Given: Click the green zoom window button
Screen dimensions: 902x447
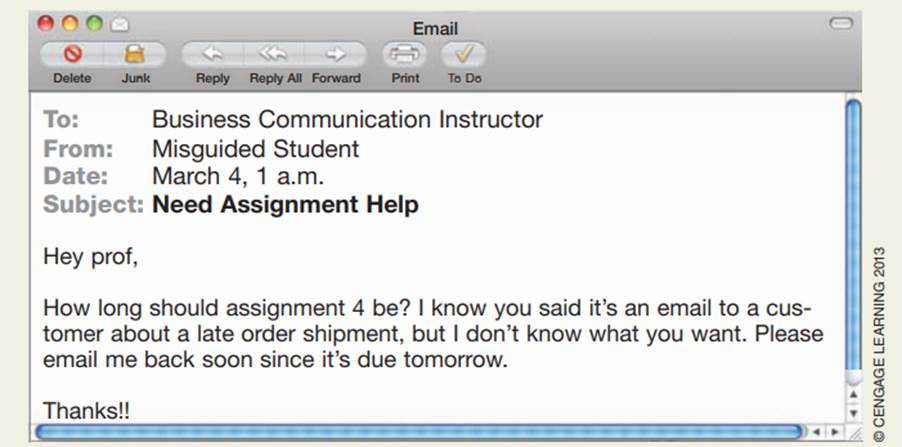Looking at the screenshot, I should (x=94, y=23).
